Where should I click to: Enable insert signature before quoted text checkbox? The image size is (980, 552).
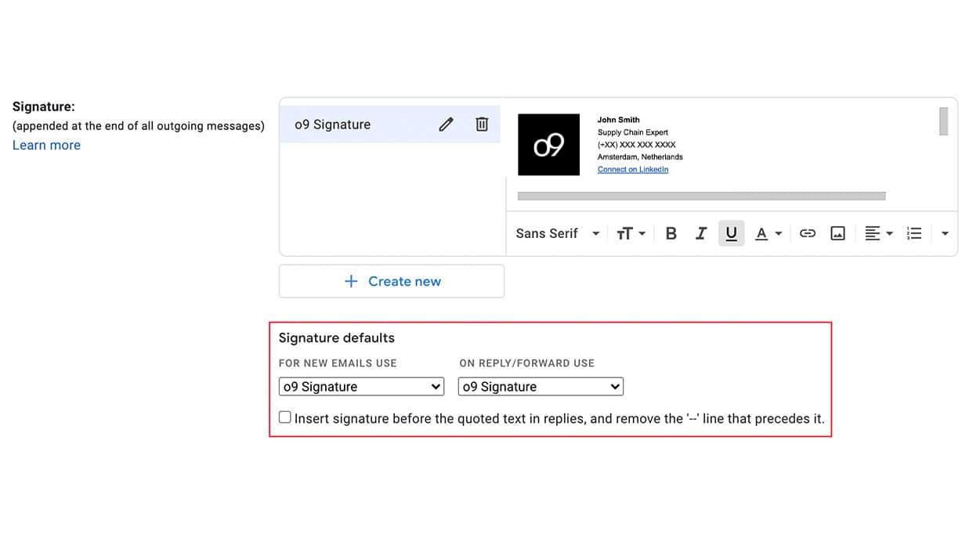coord(285,417)
